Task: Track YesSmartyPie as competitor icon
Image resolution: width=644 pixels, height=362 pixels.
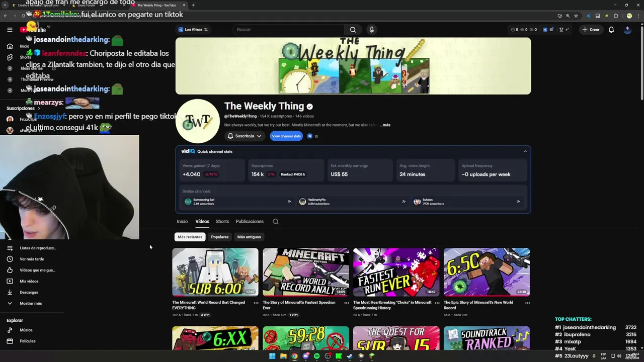Action: coord(404,202)
